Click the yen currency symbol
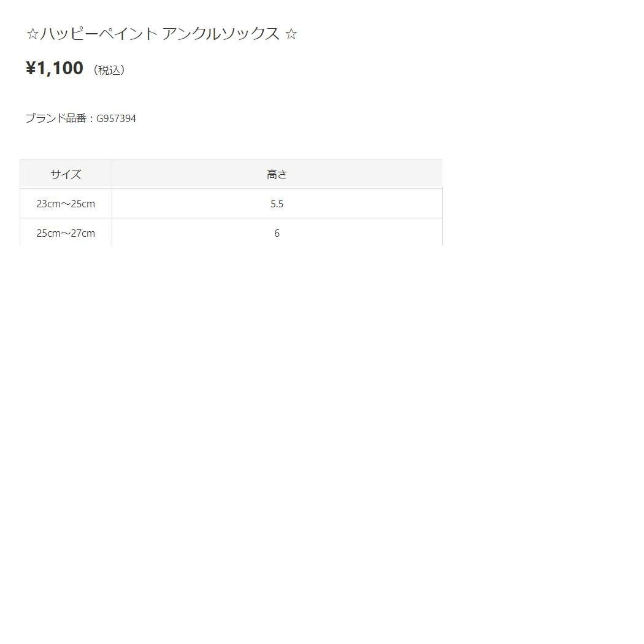This screenshot has height=644, width=644. click(31, 68)
